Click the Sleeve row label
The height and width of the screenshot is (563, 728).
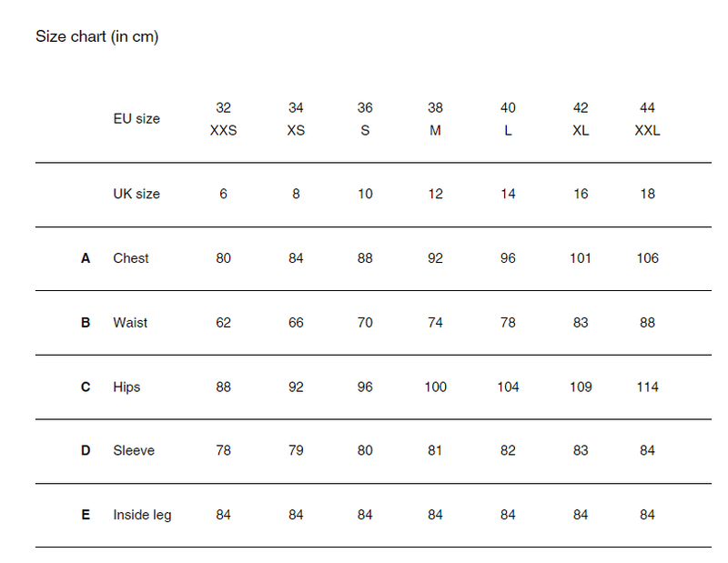[134, 450]
